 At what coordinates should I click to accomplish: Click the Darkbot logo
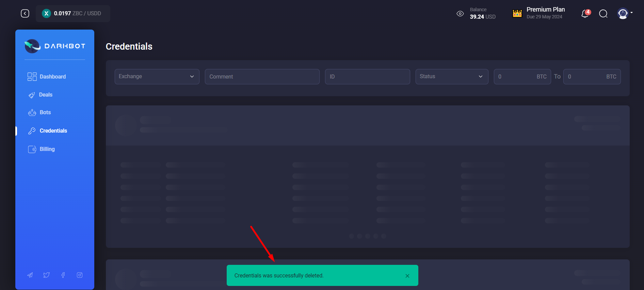click(x=55, y=46)
